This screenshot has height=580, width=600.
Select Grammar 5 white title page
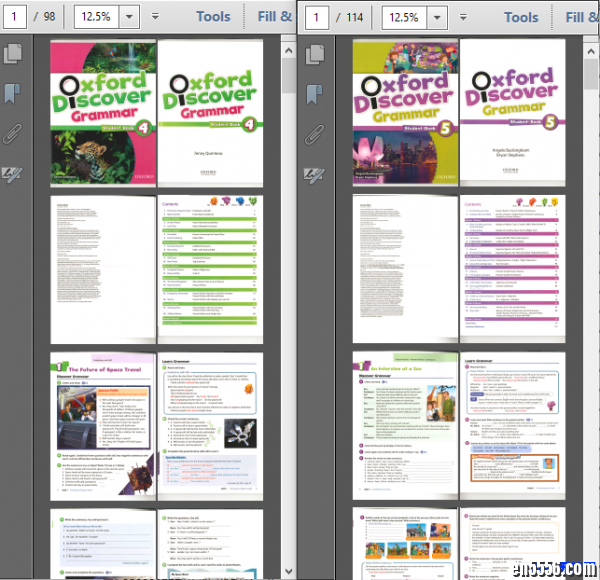[513, 112]
